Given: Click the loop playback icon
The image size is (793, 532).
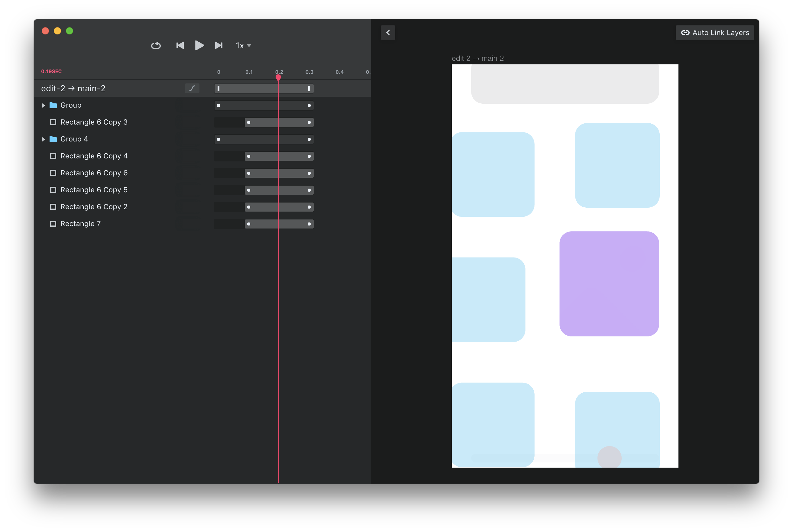Looking at the screenshot, I should 156,45.
